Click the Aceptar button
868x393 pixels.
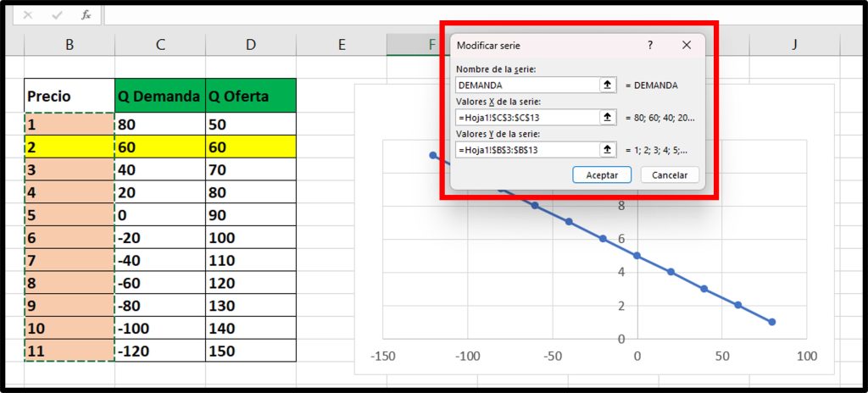(602, 175)
